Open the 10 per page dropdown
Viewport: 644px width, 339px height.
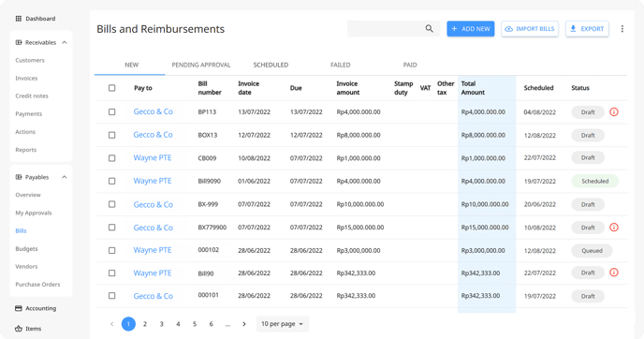[x=282, y=324]
